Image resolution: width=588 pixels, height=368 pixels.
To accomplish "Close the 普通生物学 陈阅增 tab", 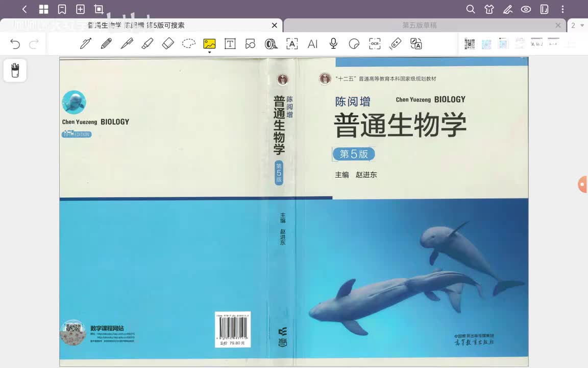I will coord(275,25).
